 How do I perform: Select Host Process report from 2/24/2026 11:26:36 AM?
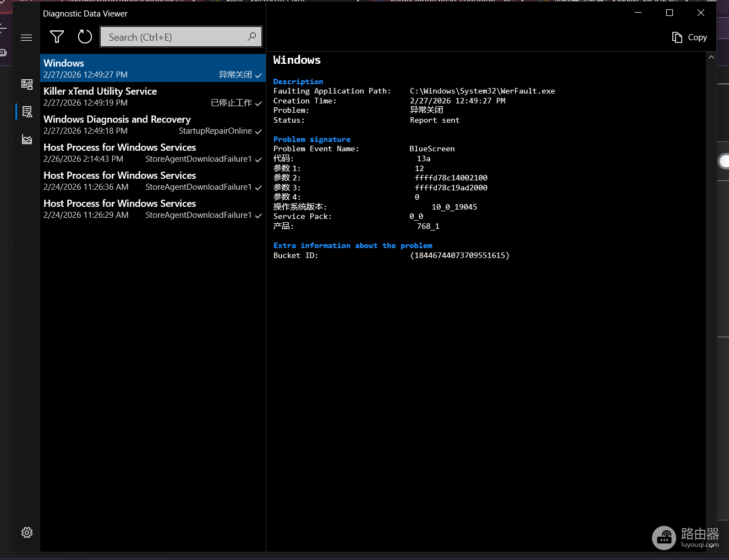(x=153, y=180)
